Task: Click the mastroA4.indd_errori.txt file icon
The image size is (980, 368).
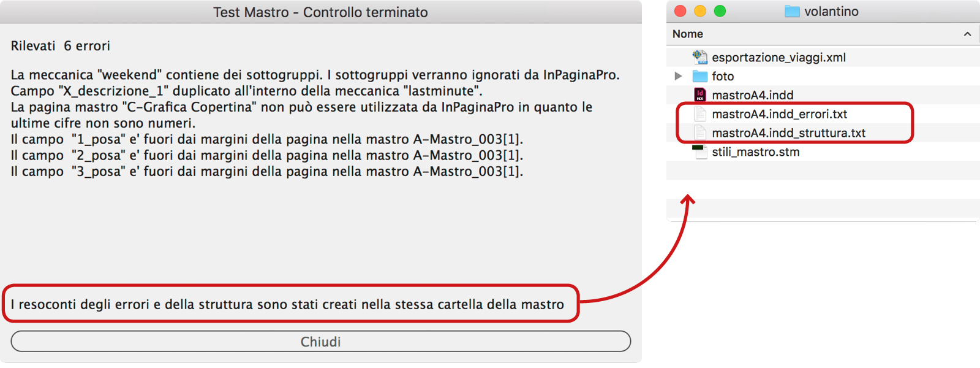Action: tap(699, 114)
